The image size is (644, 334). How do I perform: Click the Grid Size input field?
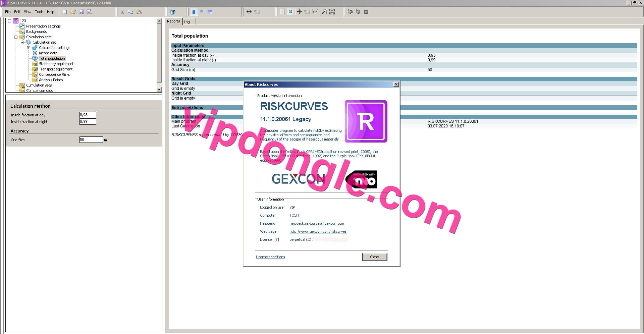[x=91, y=140]
